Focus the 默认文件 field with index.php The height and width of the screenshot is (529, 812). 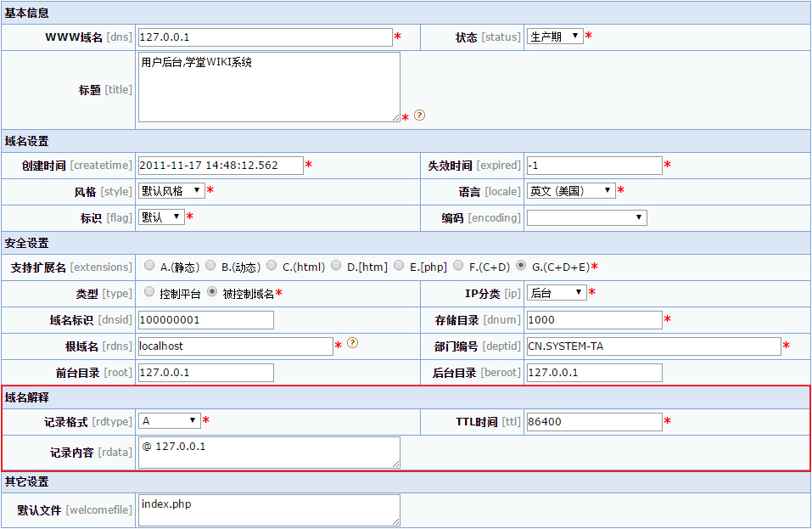pyautogui.click(x=267, y=509)
